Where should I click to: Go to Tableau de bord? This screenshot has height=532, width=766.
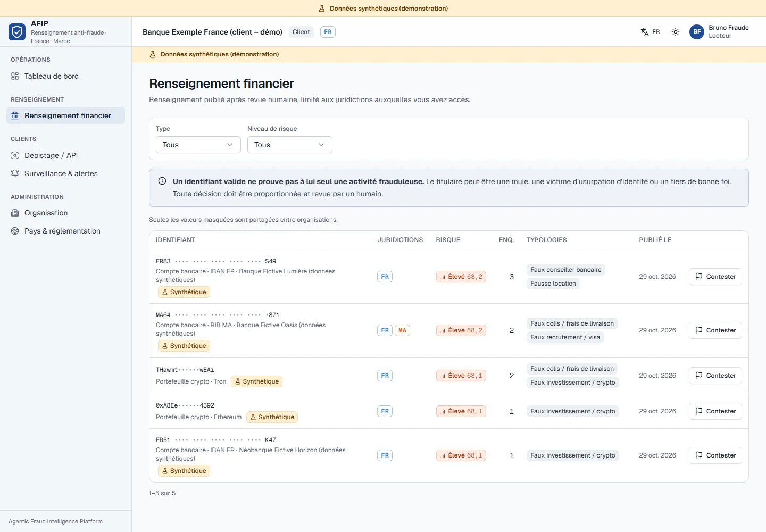[66, 76]
